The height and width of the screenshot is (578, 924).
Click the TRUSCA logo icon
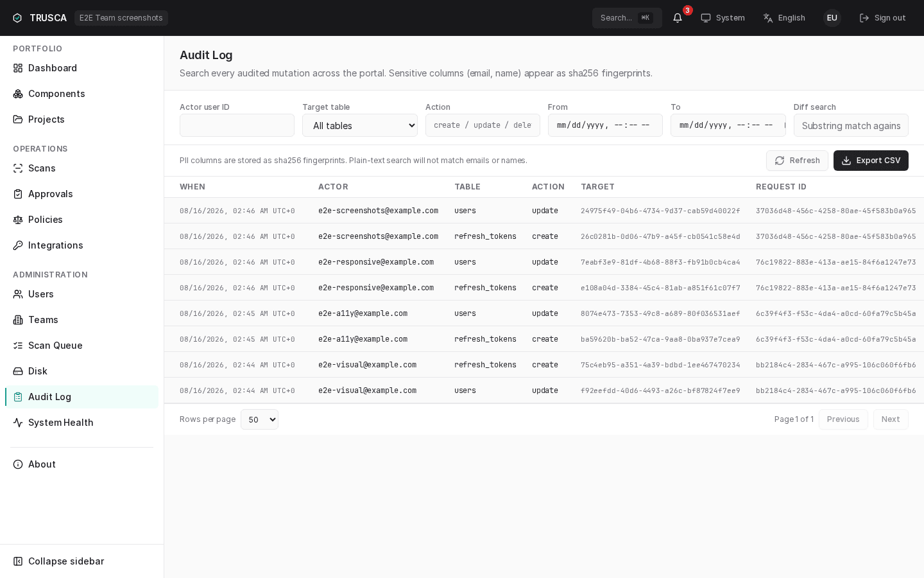click(17, 18)
